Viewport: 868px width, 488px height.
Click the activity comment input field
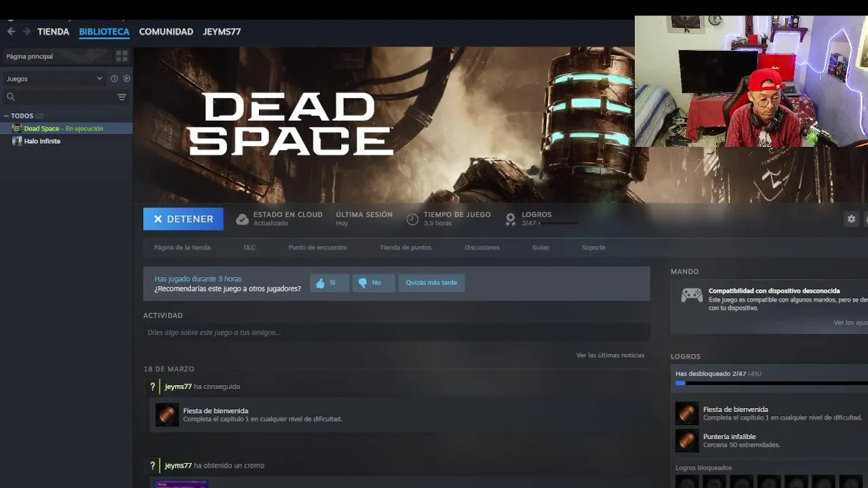tap(396, 333)
